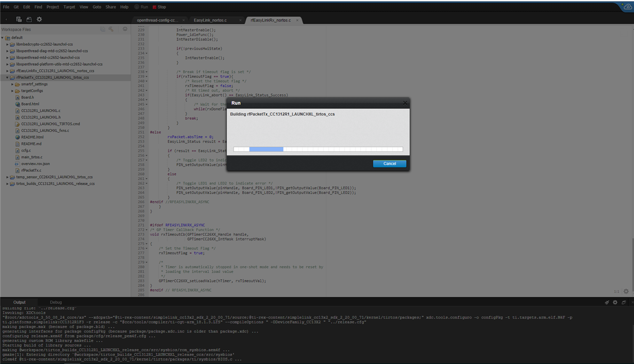Viewport: 634px width, 364px height.
Task: Open Output panel gear settings
Action: click(x=615, y=302)
